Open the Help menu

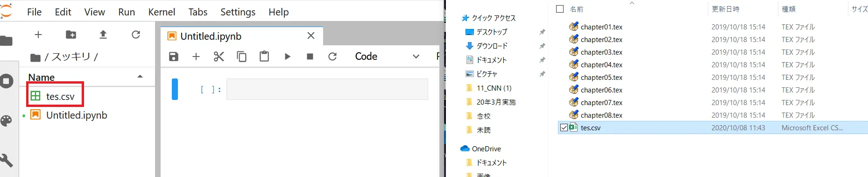click(279, 12)
